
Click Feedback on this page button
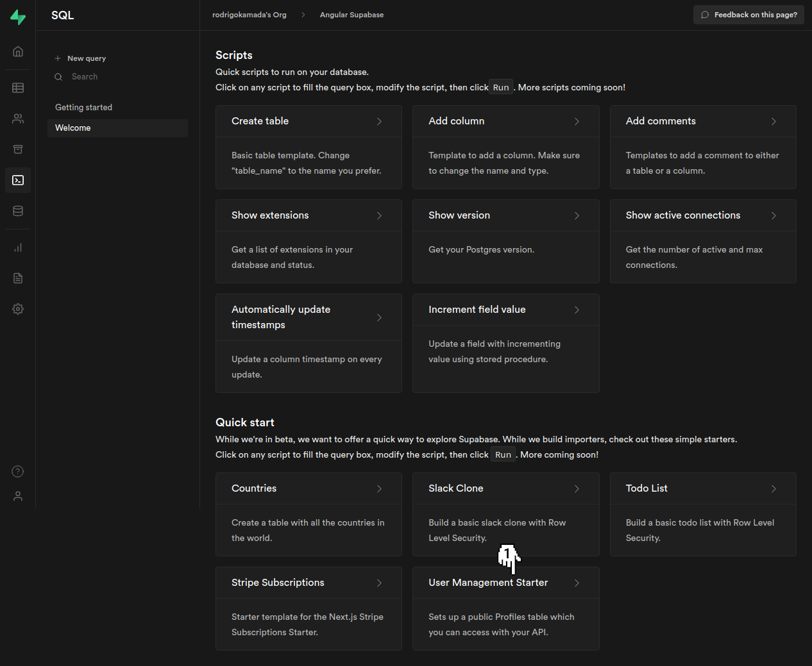pyautogui.click(x=749, y=15)
